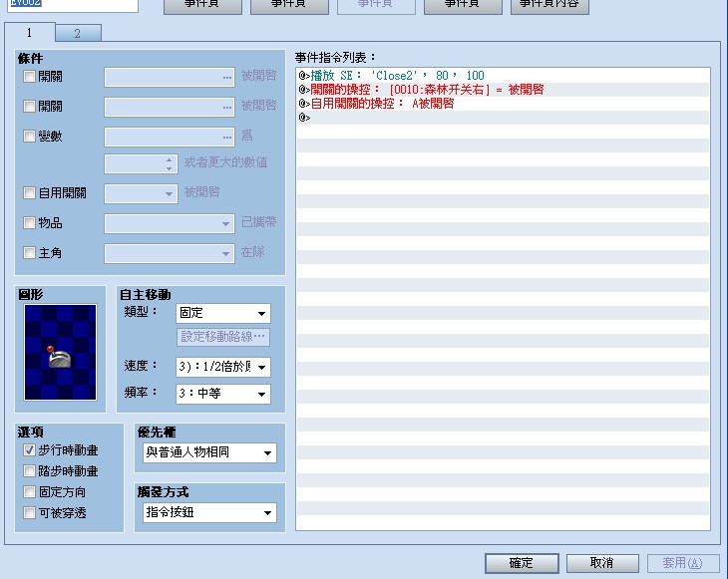Screen dimensions: 728x579
Task: Click the 取消 button
Action: (x=602, y=563)
